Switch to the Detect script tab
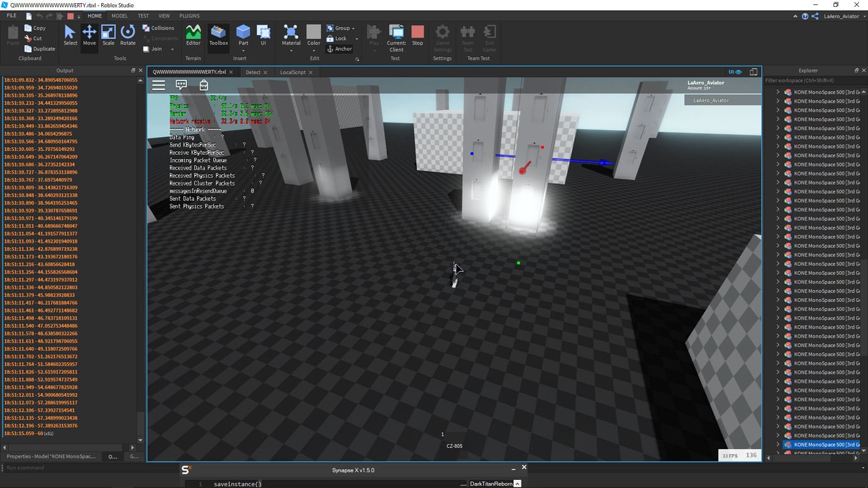 (253, 72)
